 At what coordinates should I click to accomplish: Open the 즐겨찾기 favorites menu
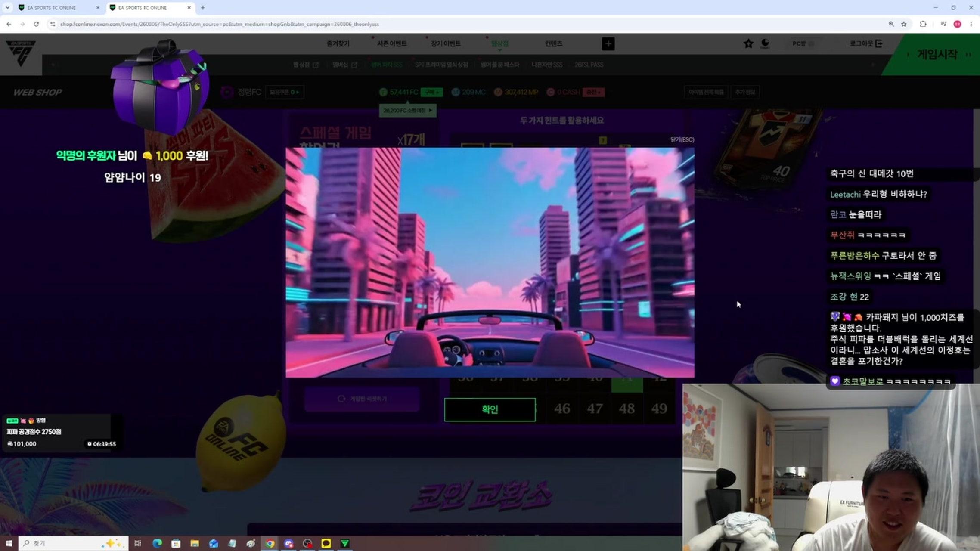[338, 43]
